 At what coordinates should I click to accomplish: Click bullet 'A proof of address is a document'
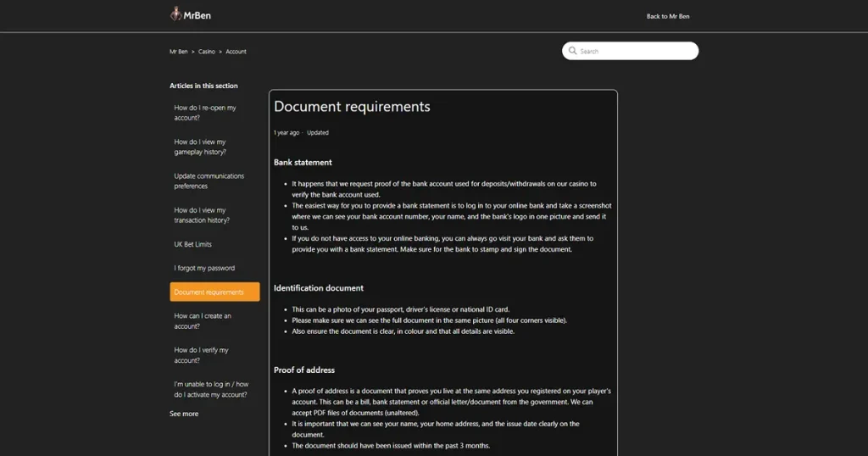tap(451, 402)
